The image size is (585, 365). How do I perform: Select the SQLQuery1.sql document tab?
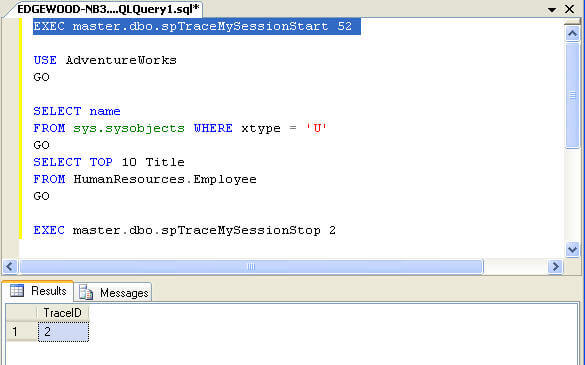(x=108, y=9)
